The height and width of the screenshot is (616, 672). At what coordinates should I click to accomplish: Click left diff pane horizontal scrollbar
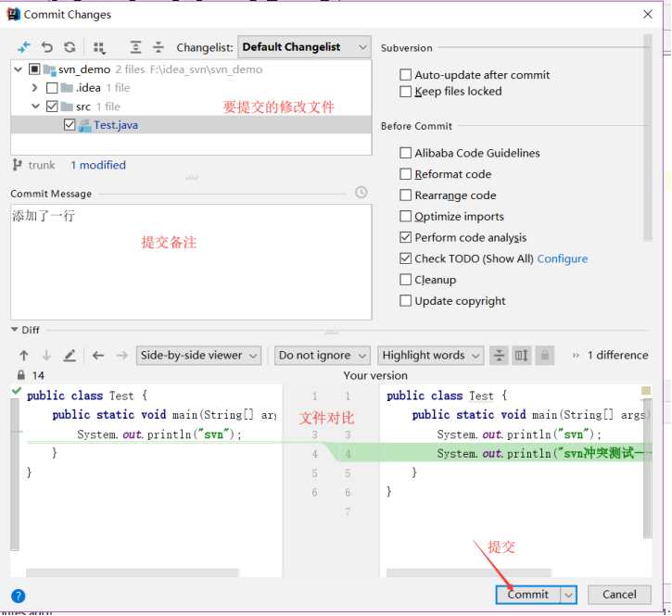coord(133,572)
